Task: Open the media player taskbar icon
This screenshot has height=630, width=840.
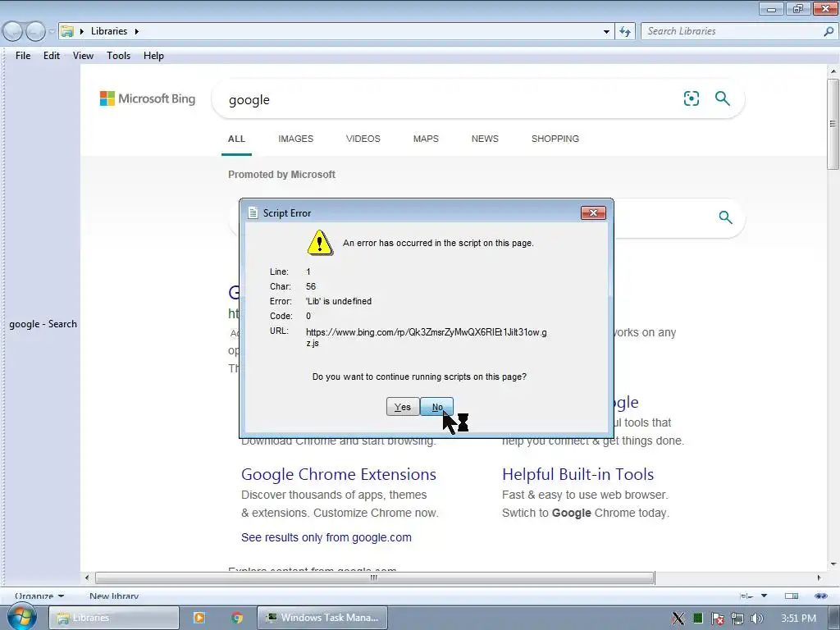Action: [x=199, y=618]
